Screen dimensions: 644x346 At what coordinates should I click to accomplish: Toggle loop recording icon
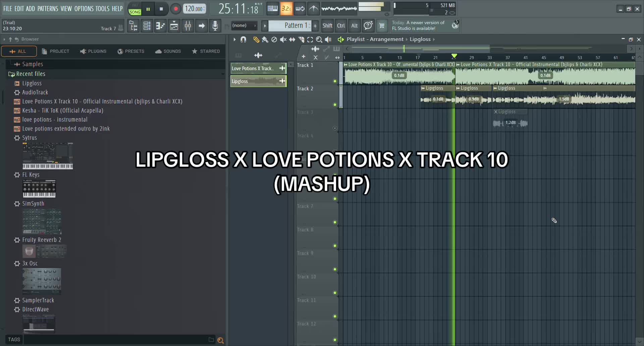point(300,9)
